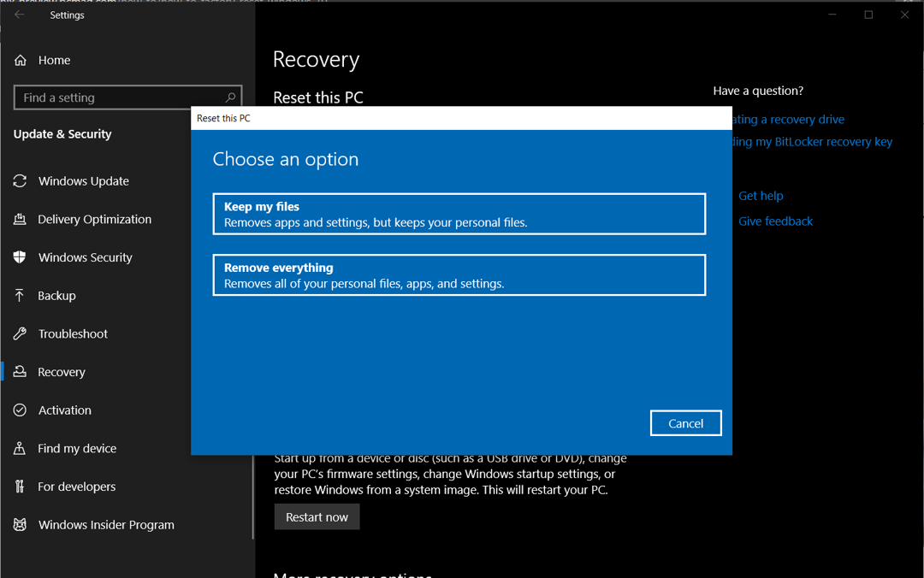Image resolution: width=924 pixels, height=578 pixels.
Task: Open Windows Security settings
Action: tap(84, 257)
